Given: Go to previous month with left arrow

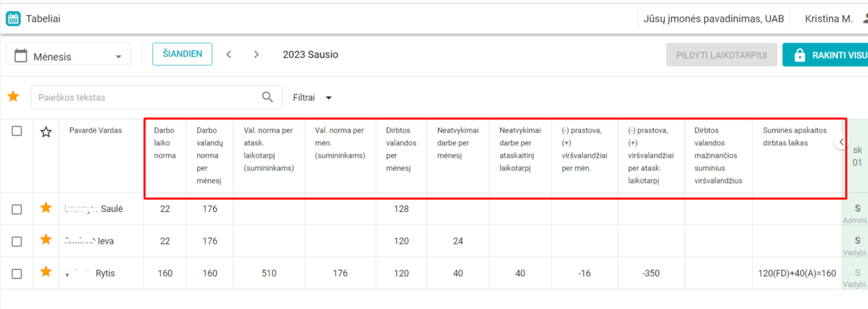Looking at the screenshot, I should (x=229, y=54).
